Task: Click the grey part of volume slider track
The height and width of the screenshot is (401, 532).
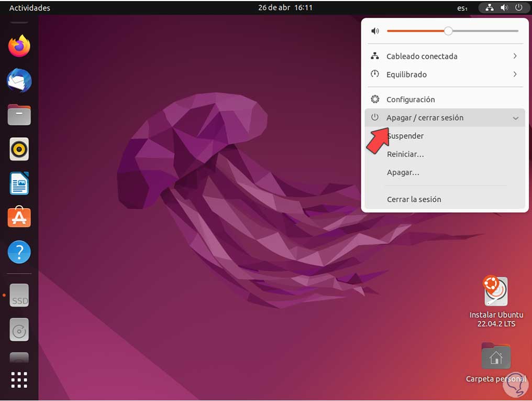Action: click(485, 31)
